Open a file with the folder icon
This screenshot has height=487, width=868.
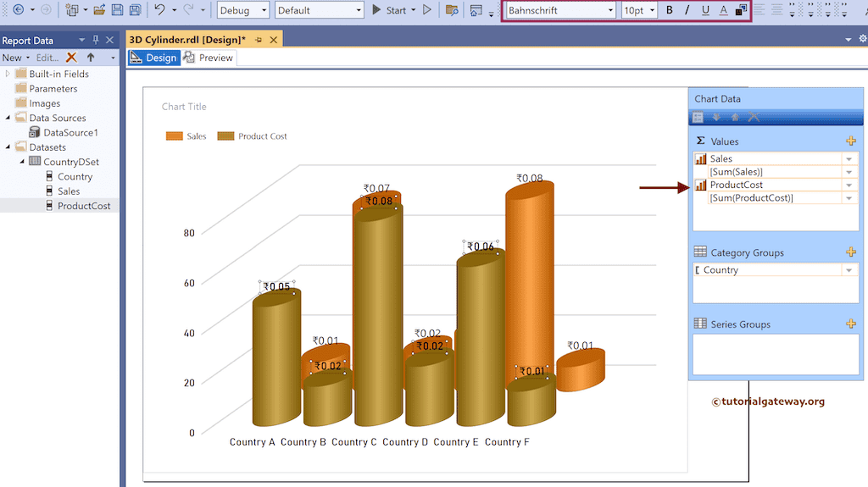coord(99,10)
